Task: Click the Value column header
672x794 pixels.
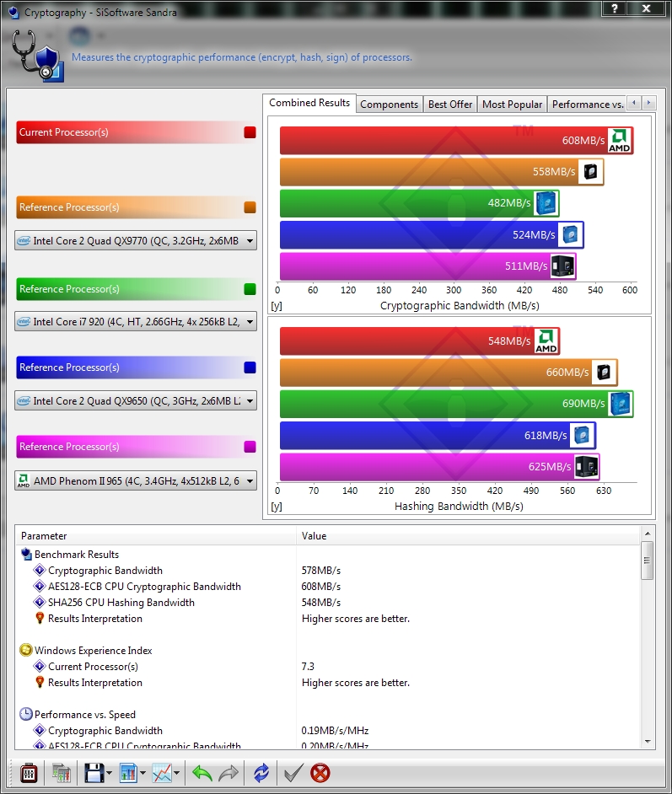Action: (x=469, y=536)
